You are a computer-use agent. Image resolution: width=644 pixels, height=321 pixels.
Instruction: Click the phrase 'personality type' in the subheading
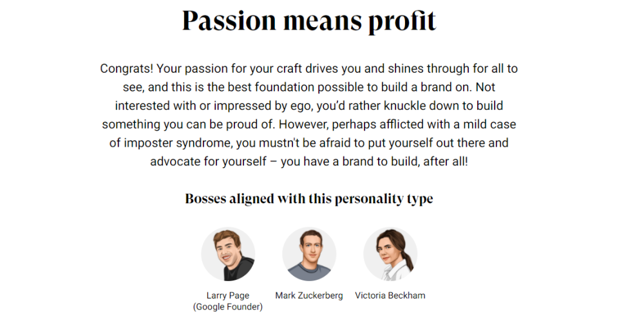[384, 199]
